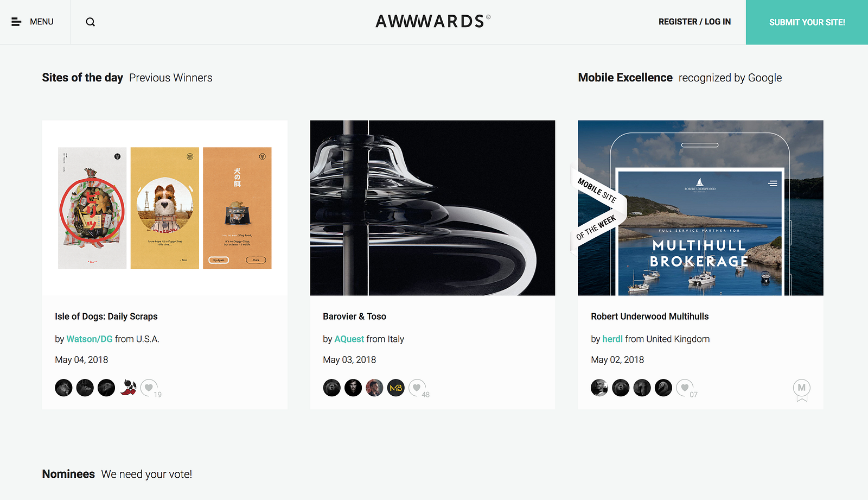This screenshot has width=868, height=500.
Task: Open the AQuest agency link
Action: [349, 339]
